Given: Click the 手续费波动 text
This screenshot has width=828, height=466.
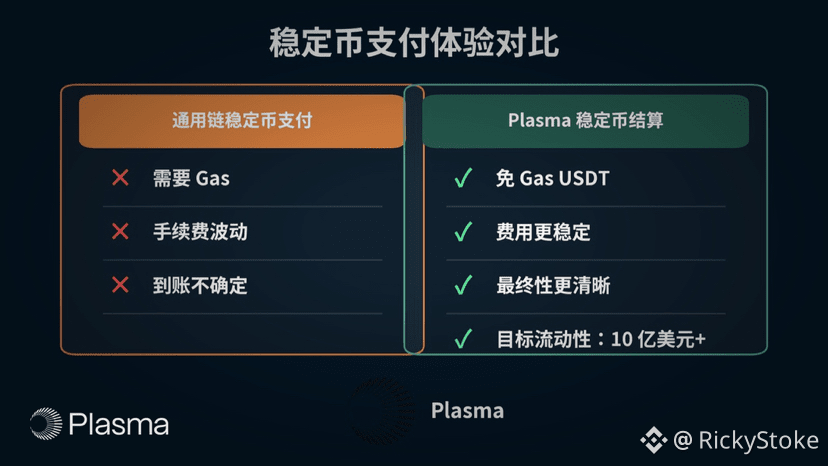Looking at the screenshot, I should 200,232.
